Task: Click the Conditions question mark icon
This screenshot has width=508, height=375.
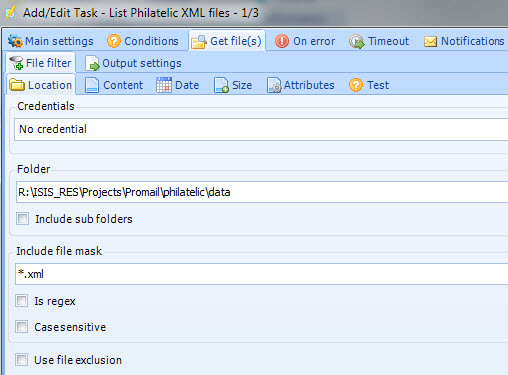Action: click(114, 41)
